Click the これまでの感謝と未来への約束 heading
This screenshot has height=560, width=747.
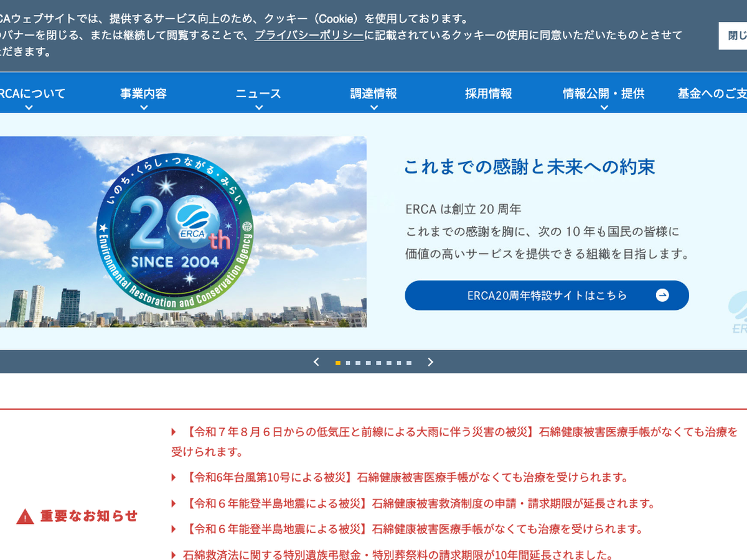click(529, 167)
